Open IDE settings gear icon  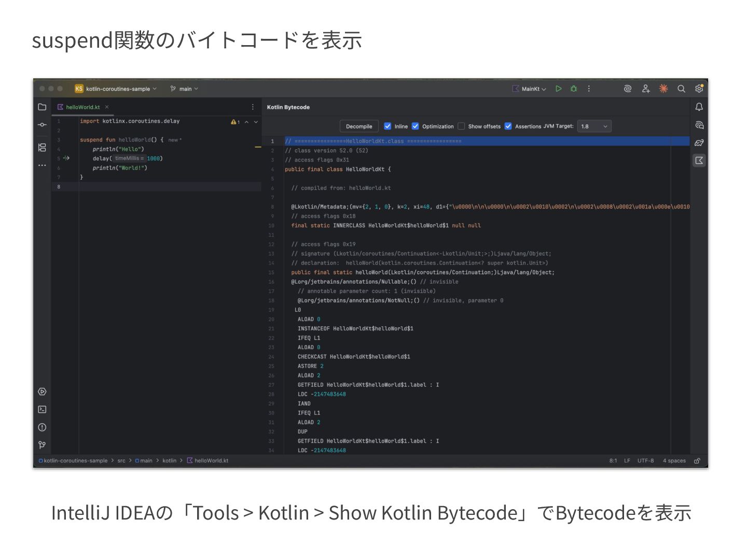coord(699,89)
